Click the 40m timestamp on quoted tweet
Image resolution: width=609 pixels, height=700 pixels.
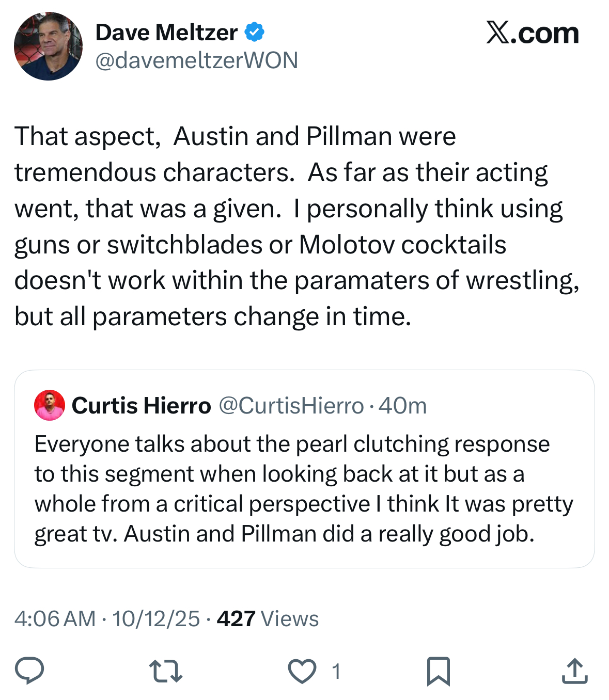(x=403, y=406)
